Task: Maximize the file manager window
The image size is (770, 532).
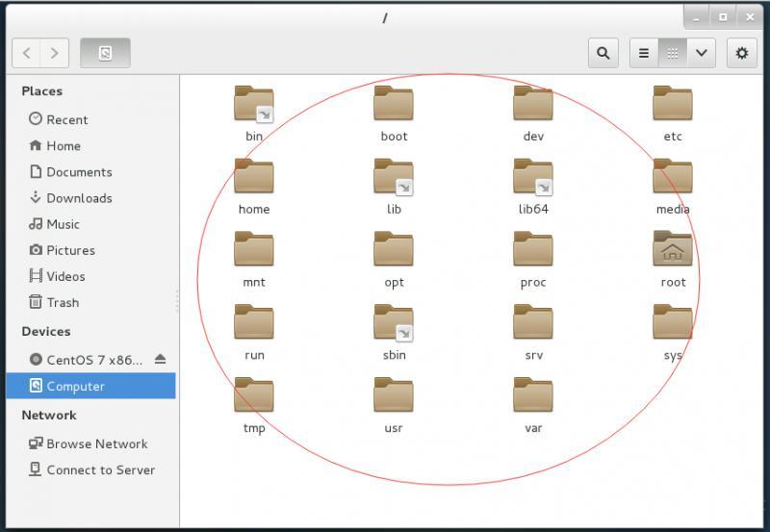Action: point(723,17)
